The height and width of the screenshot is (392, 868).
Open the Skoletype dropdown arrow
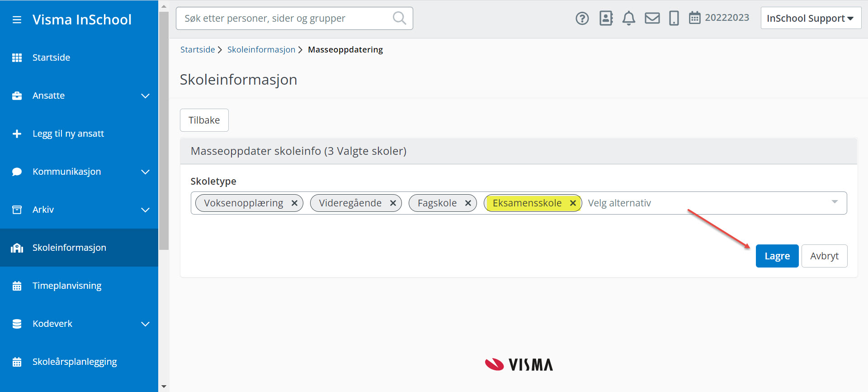[835, 202]
